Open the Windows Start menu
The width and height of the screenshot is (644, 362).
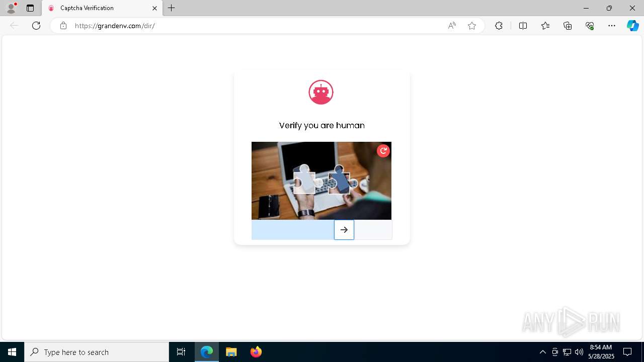point(12,352)
